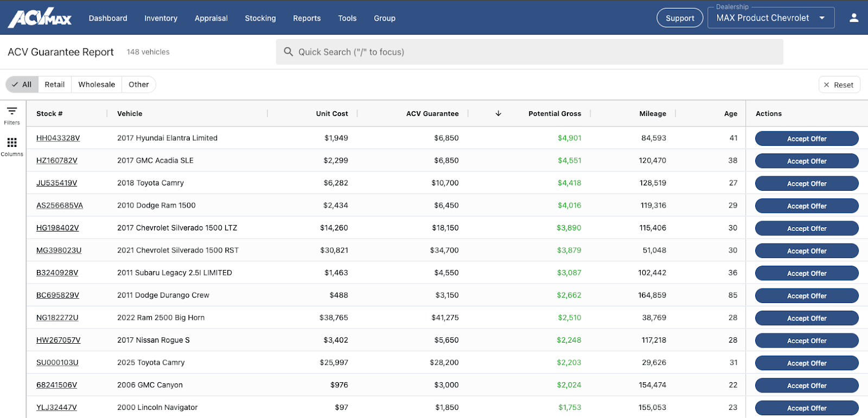Accept Offer for 2017 Nissan Rogue S
This screenshot has height=418, width=868.
point(807,340)
